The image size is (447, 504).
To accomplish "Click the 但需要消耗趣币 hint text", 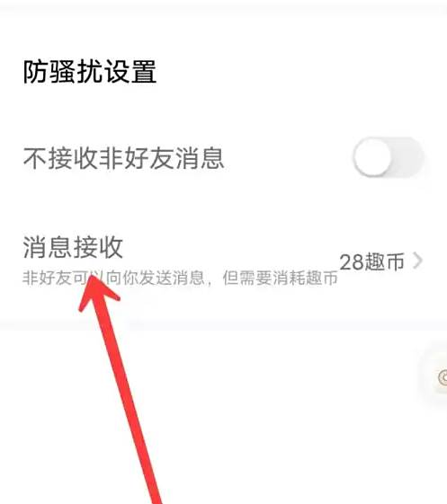I will pyautogui.click(x=280, y=279).
